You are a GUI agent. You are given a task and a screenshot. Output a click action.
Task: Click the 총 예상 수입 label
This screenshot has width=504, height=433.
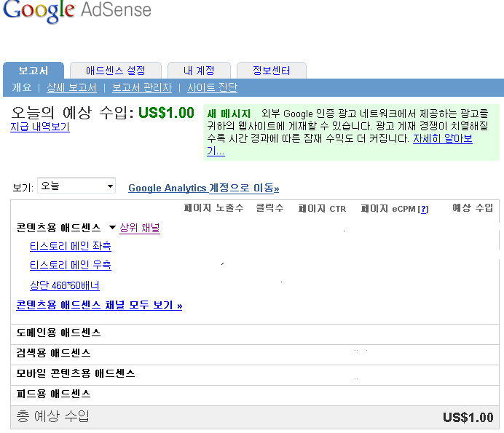[52, 416]
